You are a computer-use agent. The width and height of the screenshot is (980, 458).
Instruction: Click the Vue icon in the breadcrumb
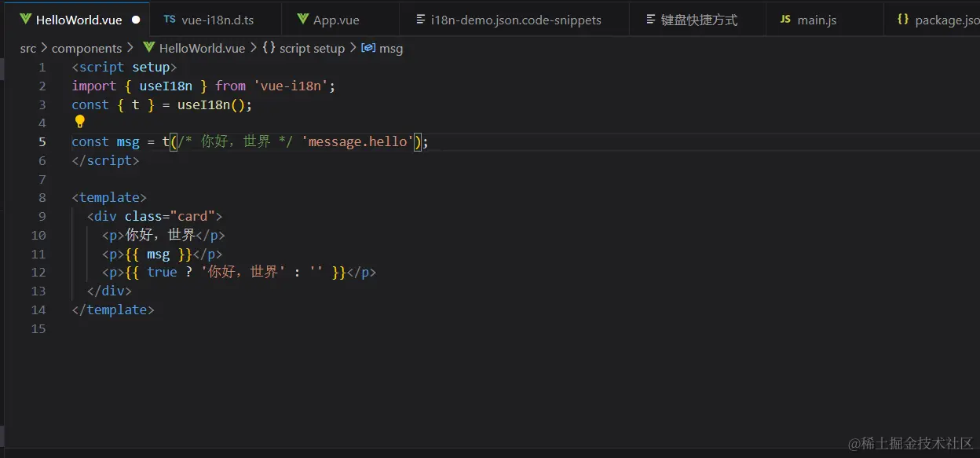tap(148, 48)
